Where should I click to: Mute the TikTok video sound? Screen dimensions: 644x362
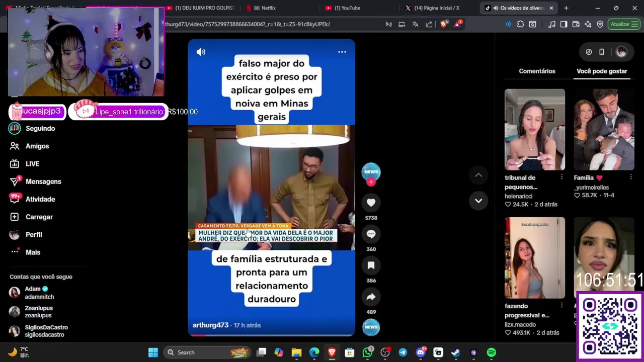pos(201,52)
